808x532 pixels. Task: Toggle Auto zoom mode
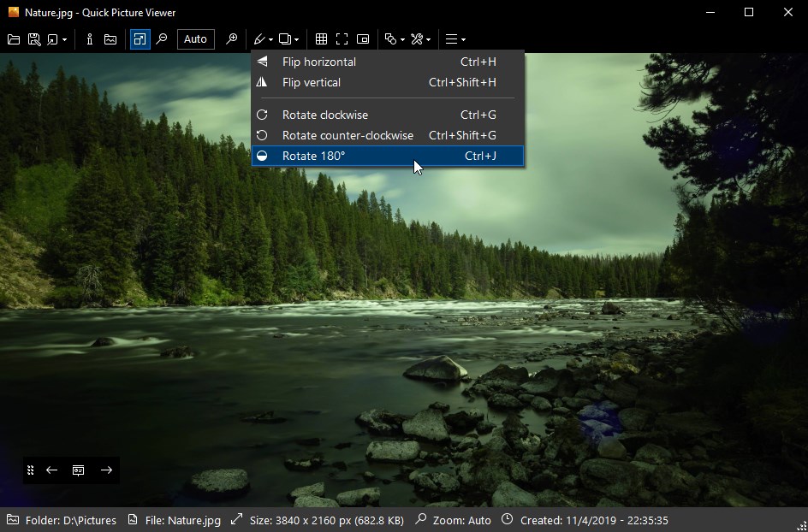195,38
